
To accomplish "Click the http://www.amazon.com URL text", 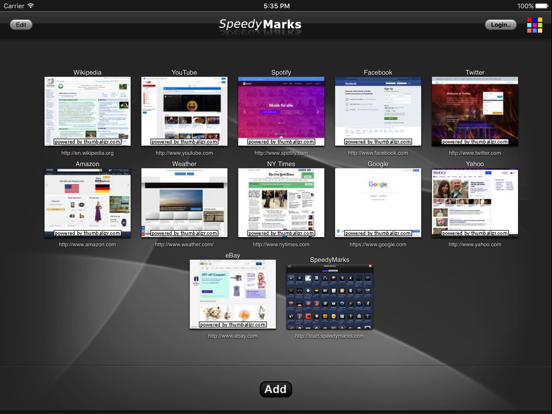I will click(87, 245).
